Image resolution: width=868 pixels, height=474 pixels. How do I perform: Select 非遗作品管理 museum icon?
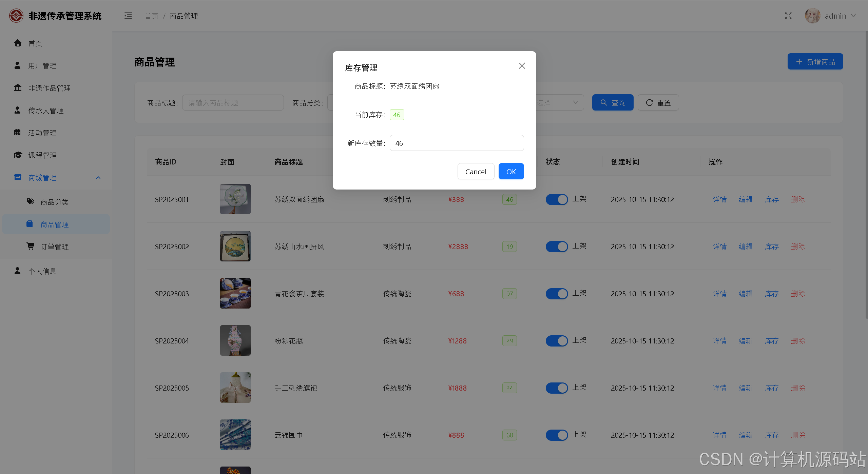18,88
